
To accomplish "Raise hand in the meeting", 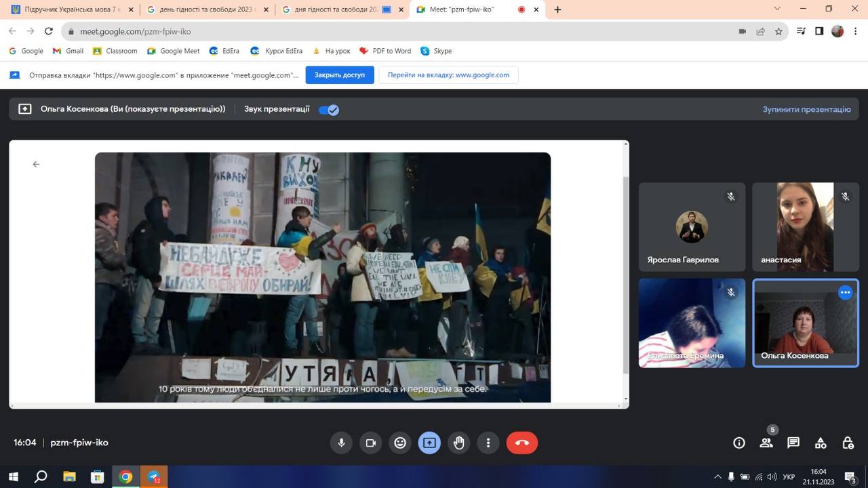I will tap(459, 443).
